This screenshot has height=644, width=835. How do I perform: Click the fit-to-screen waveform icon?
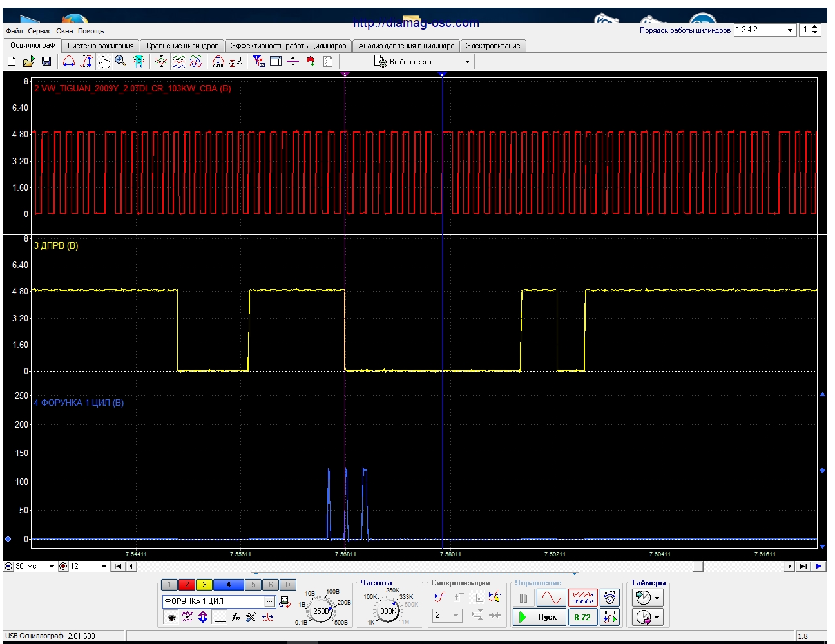click(x=139, y=61)
